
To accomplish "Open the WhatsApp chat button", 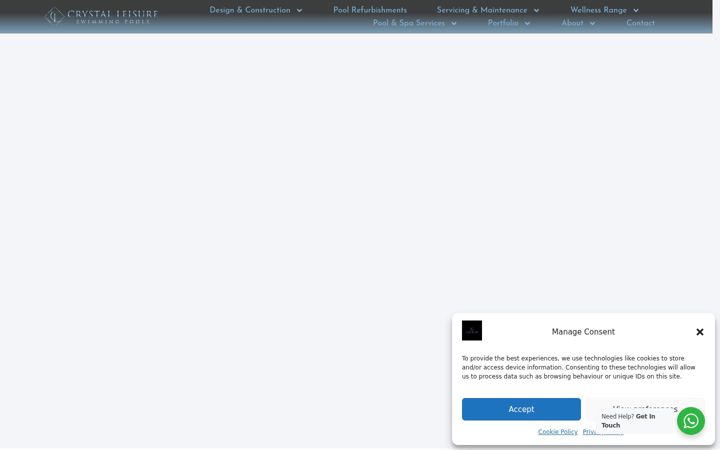I will pyautogui.click(x=691, y=421).
